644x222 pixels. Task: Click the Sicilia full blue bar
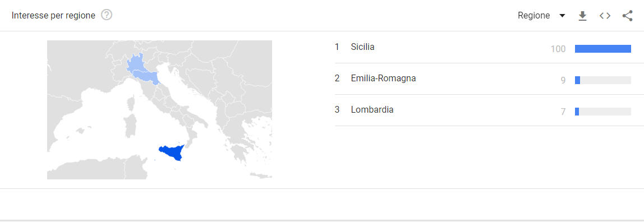click(x=602, y=49)
